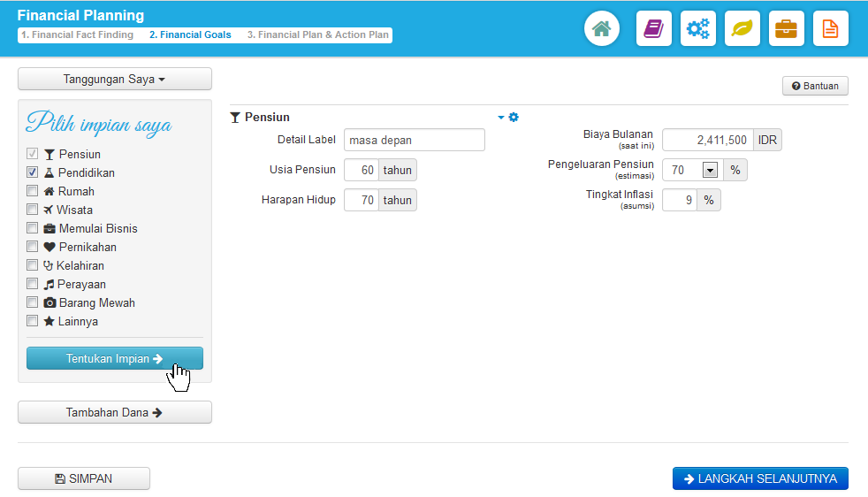868x497 pixels.
Task: Uncheck the Pendidikan checkbox
Action: (x=33, y=172)
